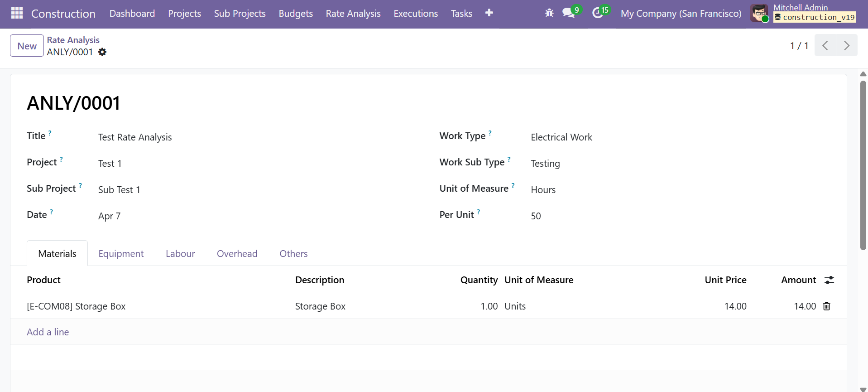
Task: Open the Budgets menu
Action: (296, 14)
